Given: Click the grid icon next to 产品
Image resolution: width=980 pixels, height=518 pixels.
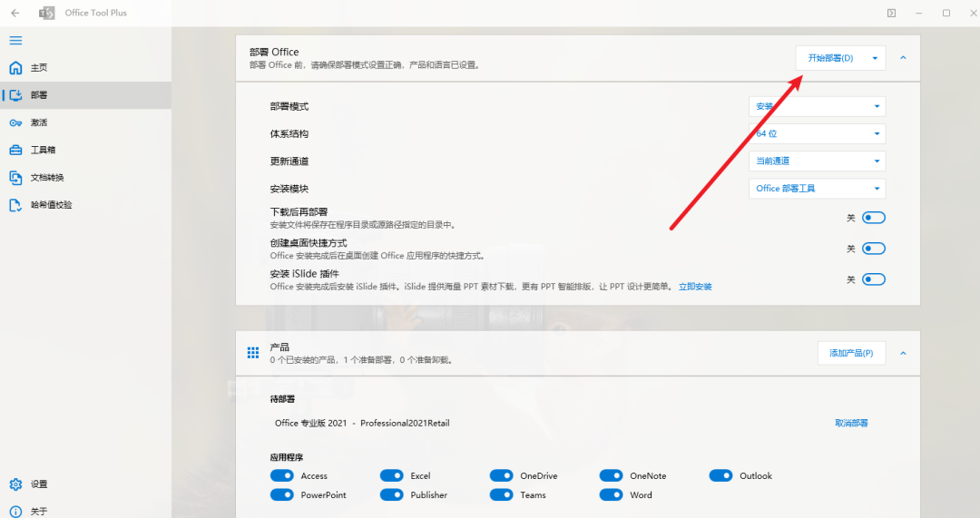Looking at the screenshot, I should click(253, 353).
